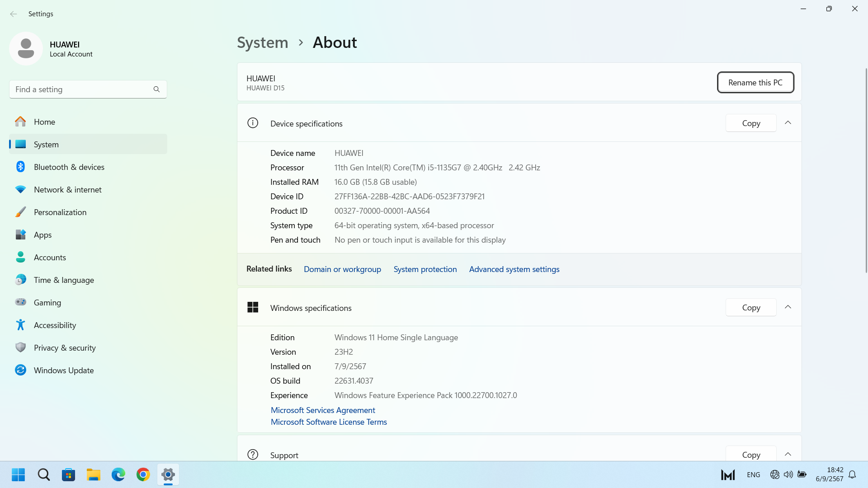Open the notification bell in system tray
The height and width of the screenshot is (488, 868).
coord(852,474)
